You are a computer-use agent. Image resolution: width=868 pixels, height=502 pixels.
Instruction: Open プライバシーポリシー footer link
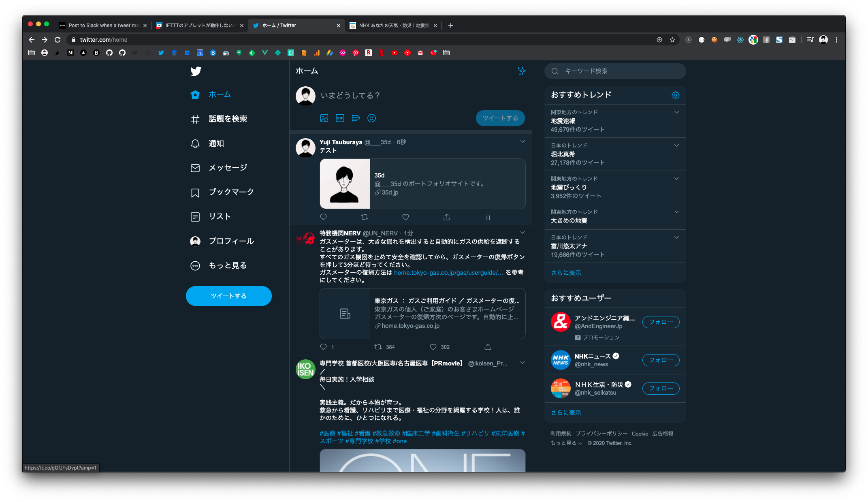pos(601,434)
